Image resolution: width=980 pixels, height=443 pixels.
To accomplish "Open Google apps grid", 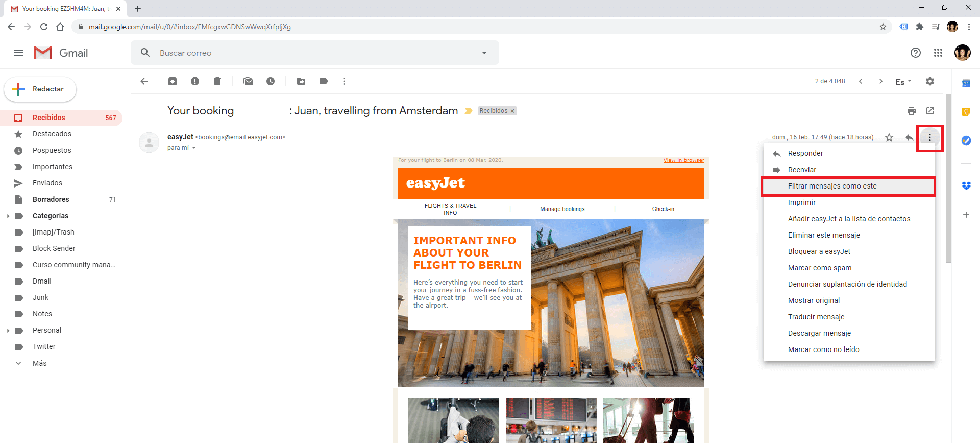I will [x=938, y=53].
